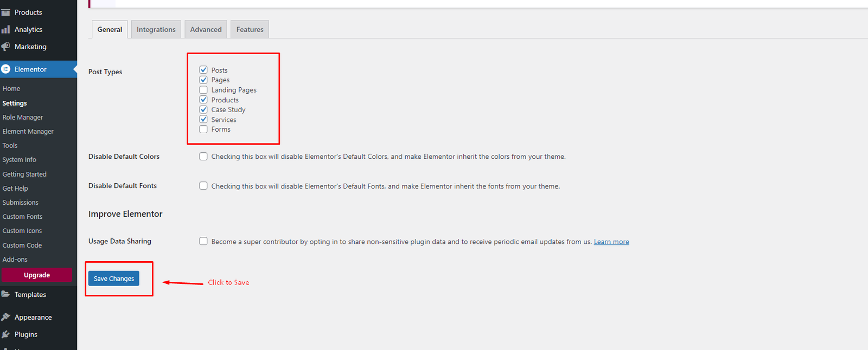
Task: Check the Disable Default Colors box
Action: [x=203, y=157]
